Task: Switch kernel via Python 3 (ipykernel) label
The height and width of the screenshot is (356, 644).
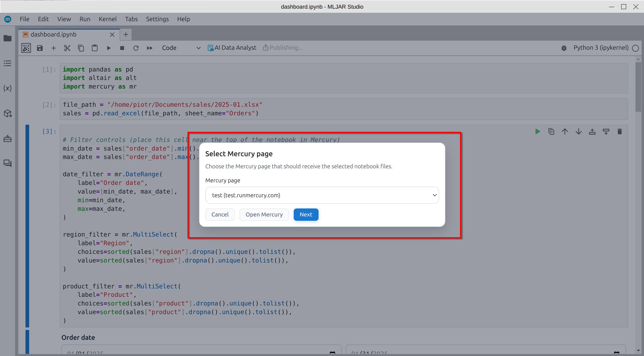Action: pyautogui.click(x=601, y=48)
